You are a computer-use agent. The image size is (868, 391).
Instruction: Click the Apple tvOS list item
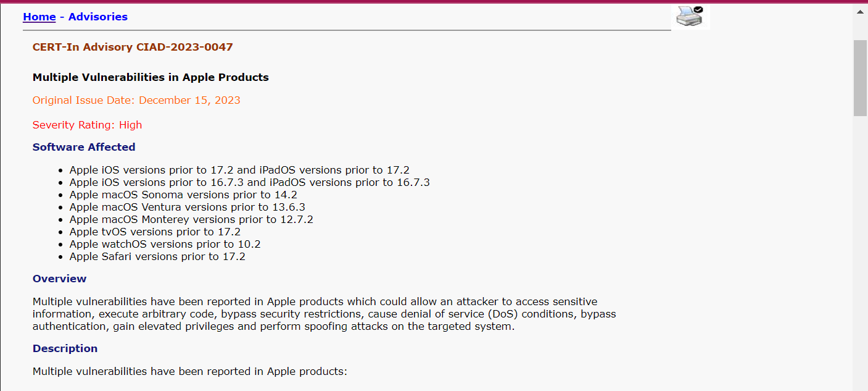pos(155,232)
